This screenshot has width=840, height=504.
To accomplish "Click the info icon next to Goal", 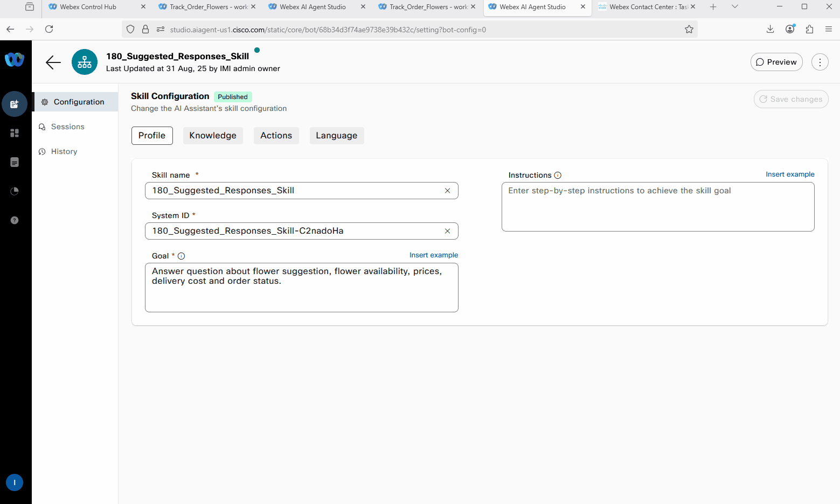I will (x=182, y=256).
